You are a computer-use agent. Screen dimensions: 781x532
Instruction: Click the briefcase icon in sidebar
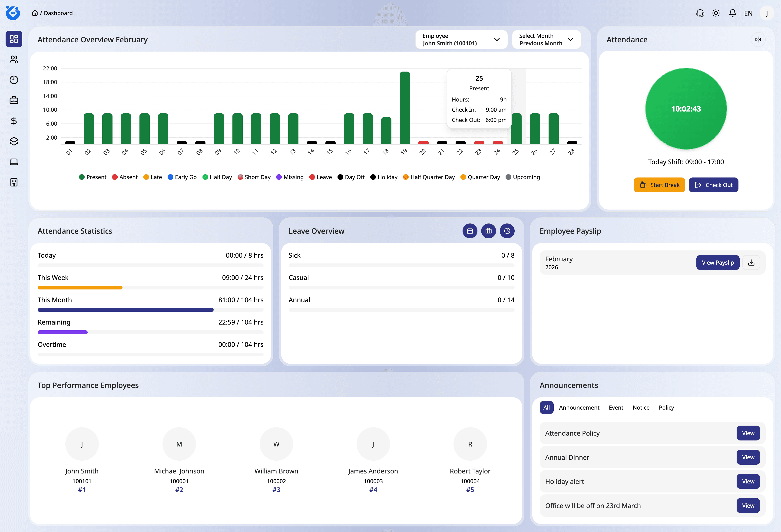click(x=14, y=100)
